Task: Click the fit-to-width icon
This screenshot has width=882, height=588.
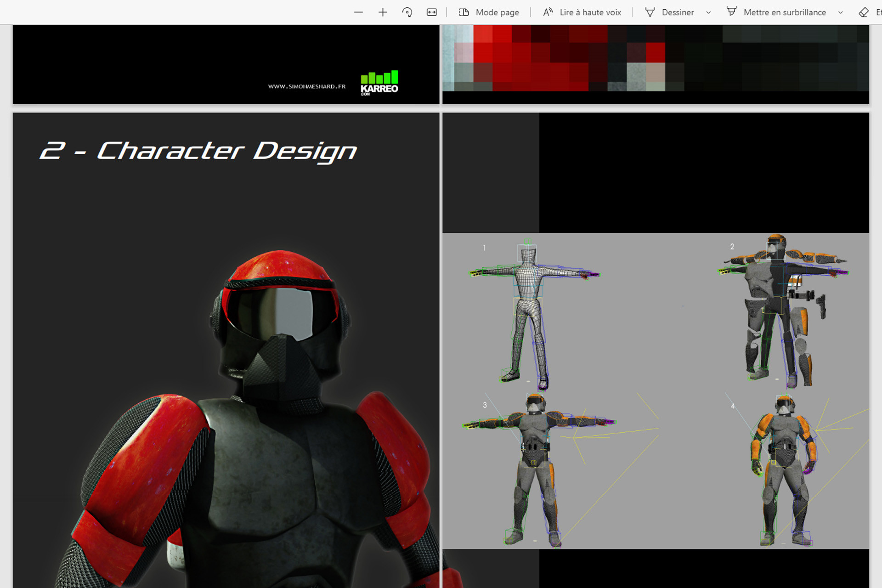Action: coord(432,12)
